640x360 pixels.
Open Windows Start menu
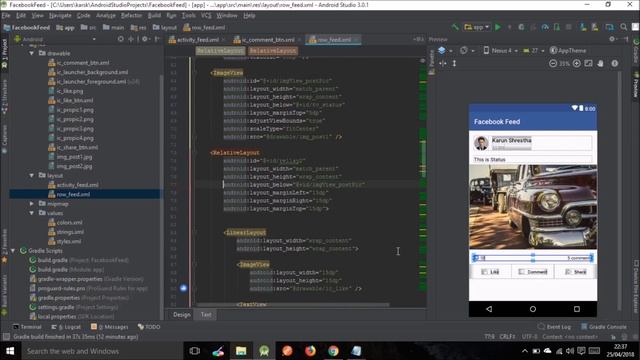pos(10,351)
